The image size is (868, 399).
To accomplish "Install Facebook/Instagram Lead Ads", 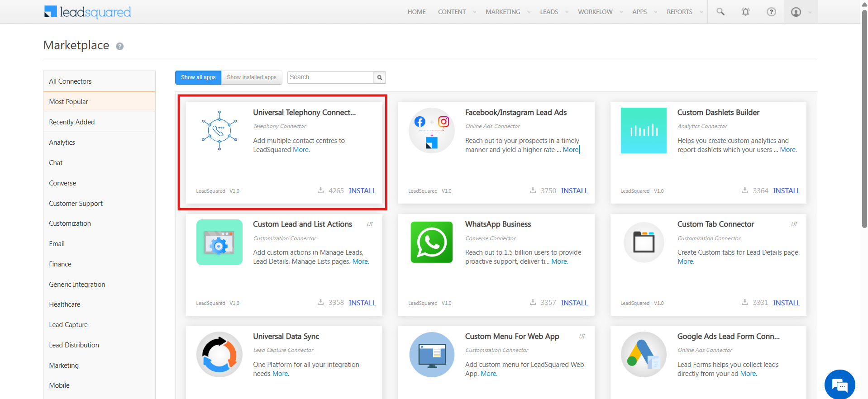I will tap(574, 191).
